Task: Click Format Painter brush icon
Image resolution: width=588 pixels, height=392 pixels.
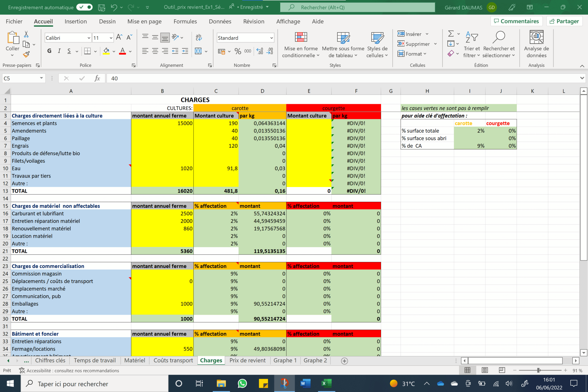Action: (x=26, y=54)
